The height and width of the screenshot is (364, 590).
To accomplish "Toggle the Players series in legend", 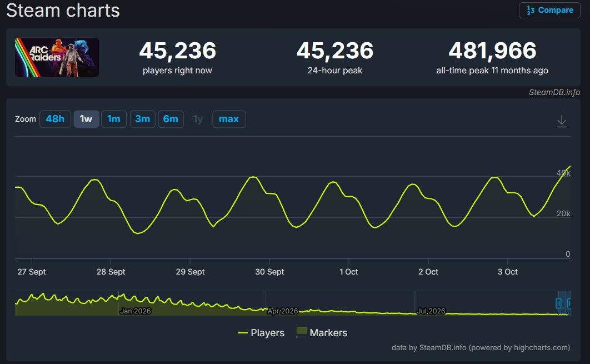I will click(x=261, y=333).
